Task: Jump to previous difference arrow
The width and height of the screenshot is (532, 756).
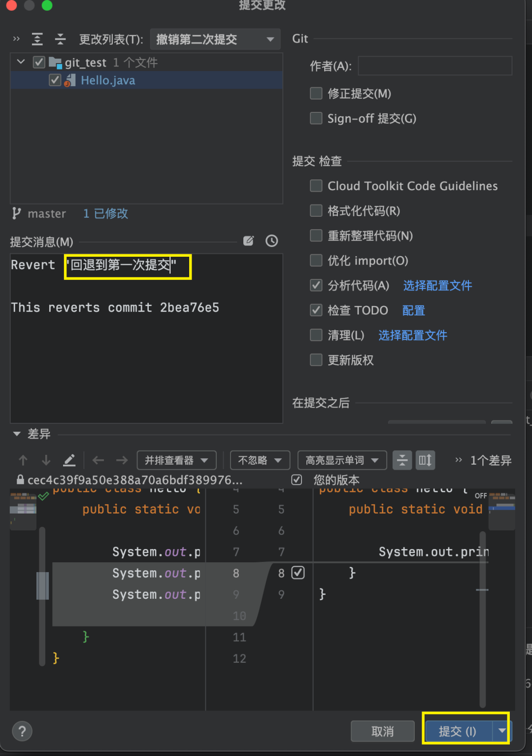Action: click(x=23, y=460)
